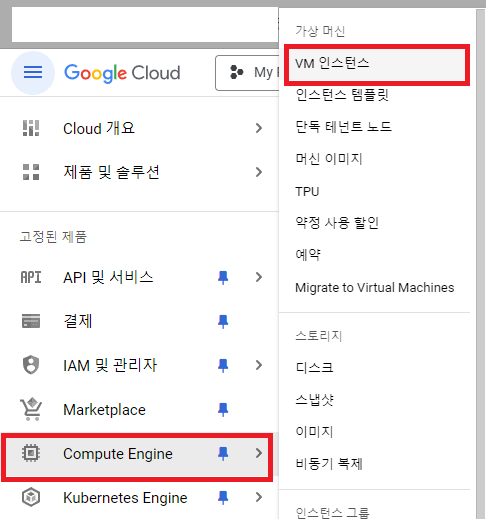This screenshot has width=486, height=519.
Task: Expand 제품 및 솔루션 submenu chevron
Action: click(x=259, y=172)
